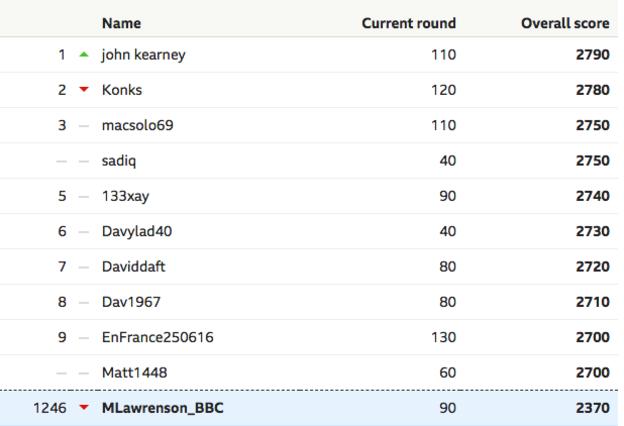Open highlighted MLawrenson_BBC row
This screenshot has width=624, height=426.
[309, 408]
